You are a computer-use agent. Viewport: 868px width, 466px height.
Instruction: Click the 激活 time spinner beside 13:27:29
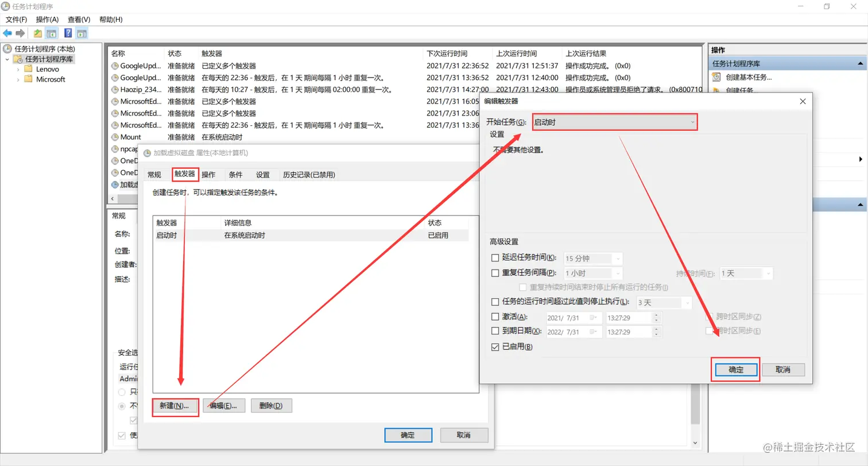tap(657, 317)
